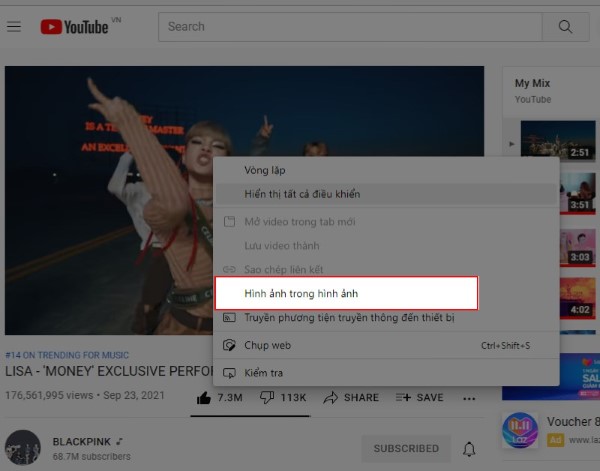Open the three-dot more actions menu
The image size is (600, 471).
(x=469, y=398)
